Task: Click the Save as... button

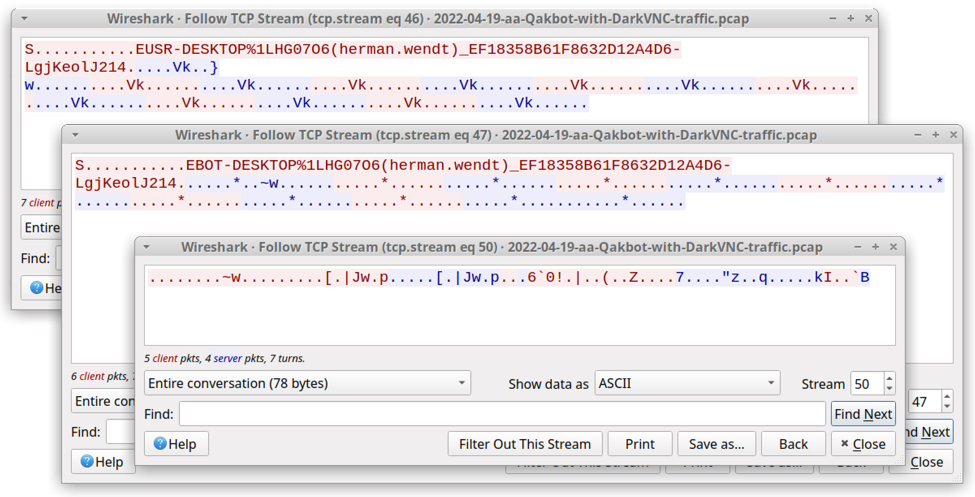Action: [x=716, y=444]
